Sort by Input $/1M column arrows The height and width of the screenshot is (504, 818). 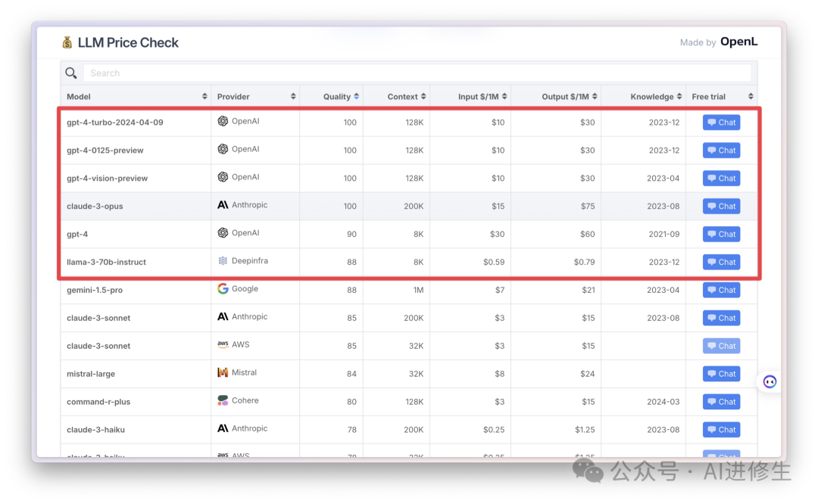pos(504,96)
